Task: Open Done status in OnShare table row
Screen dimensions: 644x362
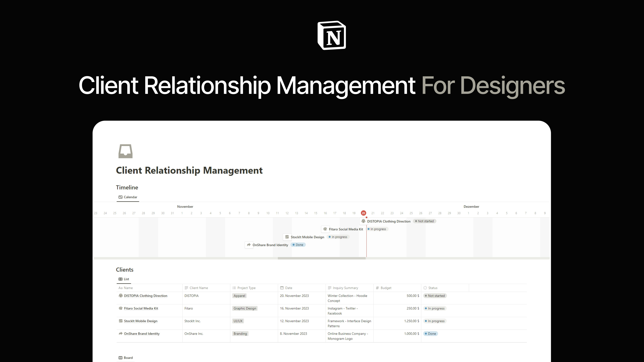Action: tap(431, 333)
